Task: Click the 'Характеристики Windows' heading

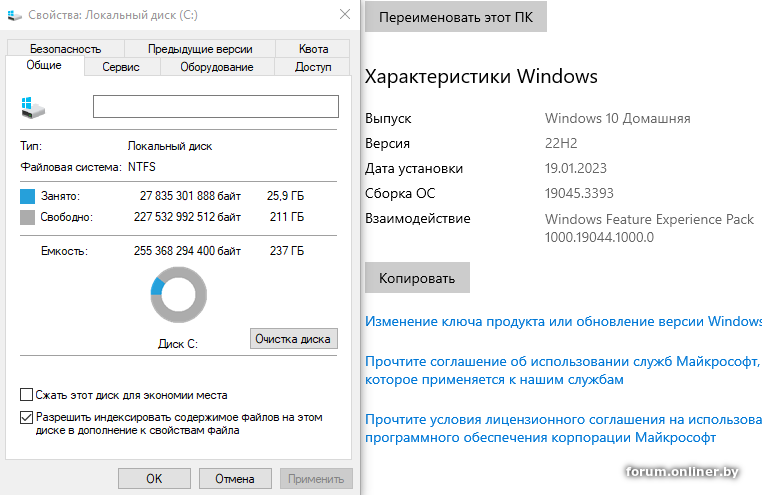Action: point(481,77)
